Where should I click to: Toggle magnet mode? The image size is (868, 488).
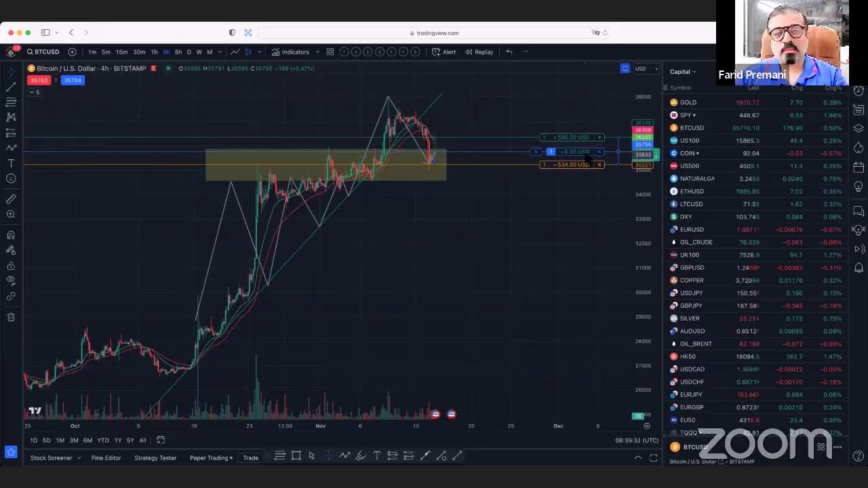click(11, 235)
